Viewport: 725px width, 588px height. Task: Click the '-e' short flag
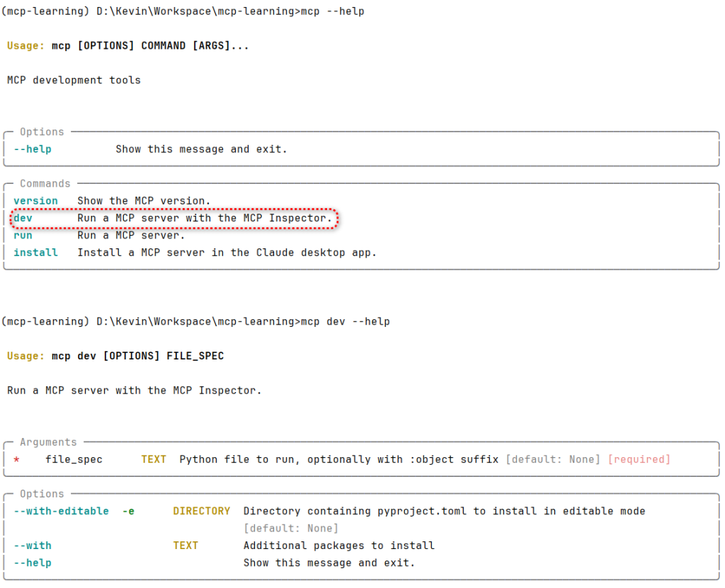pos(128,512)
